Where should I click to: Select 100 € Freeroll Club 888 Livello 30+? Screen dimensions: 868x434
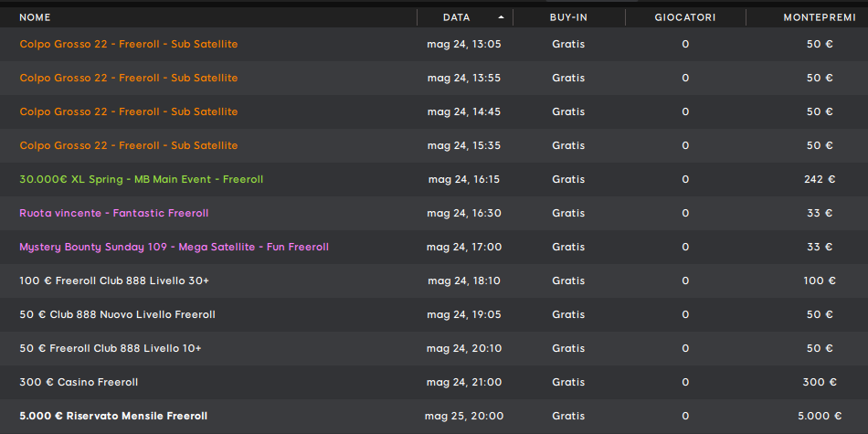434,281
